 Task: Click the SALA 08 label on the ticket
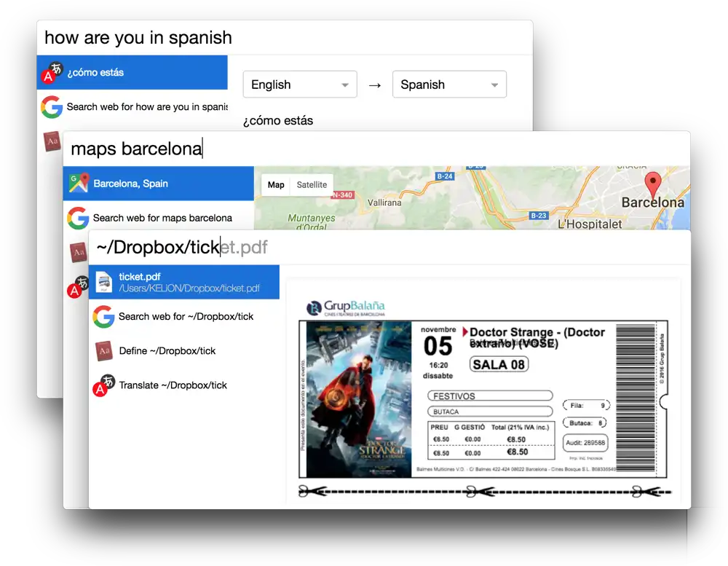[x=499, y=365]
